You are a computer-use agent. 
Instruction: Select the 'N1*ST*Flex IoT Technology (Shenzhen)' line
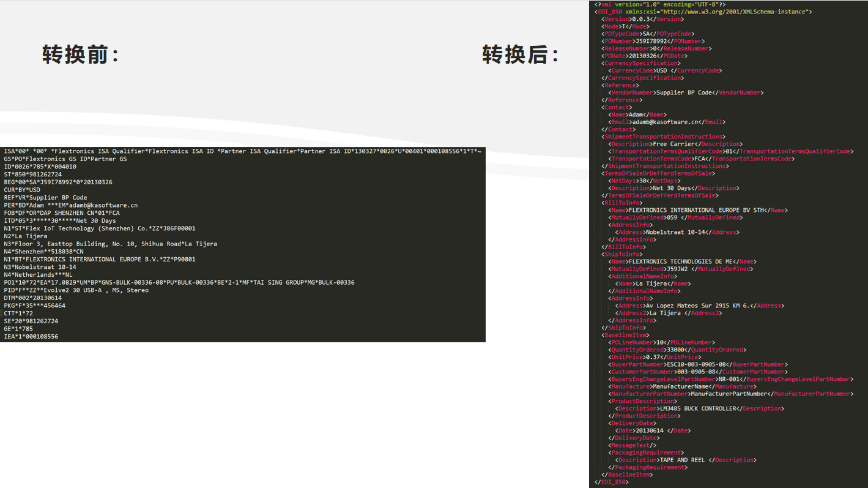pos(100,228)
